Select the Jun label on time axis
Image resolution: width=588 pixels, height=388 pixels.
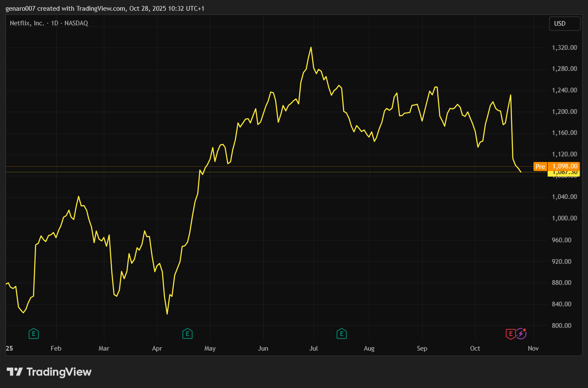[x=263, y=348]
